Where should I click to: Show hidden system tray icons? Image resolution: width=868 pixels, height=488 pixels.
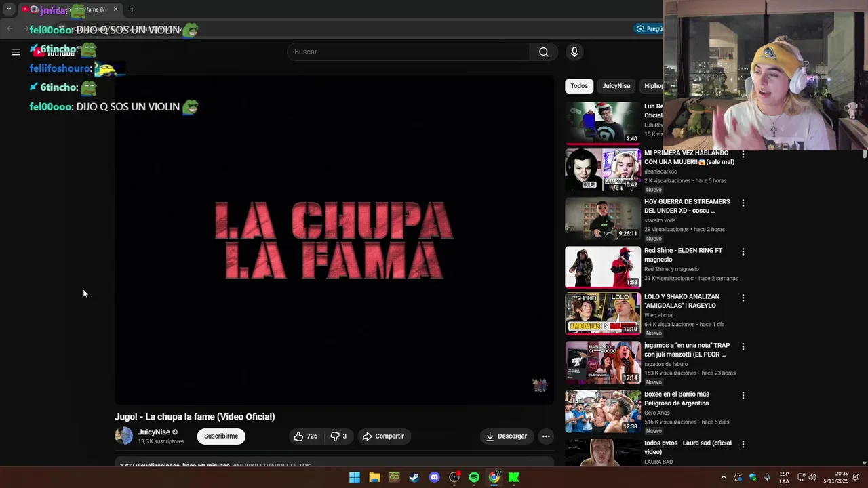coord(724,477)
